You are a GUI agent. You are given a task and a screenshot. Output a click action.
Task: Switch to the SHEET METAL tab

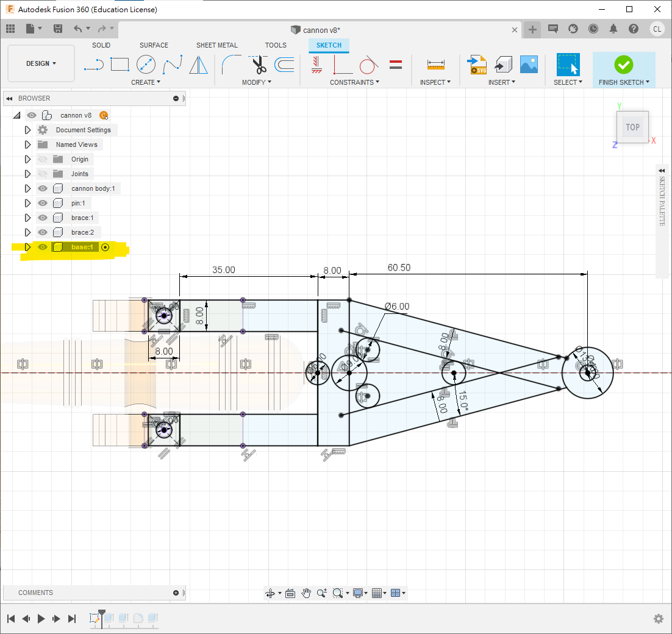point(216,45)
